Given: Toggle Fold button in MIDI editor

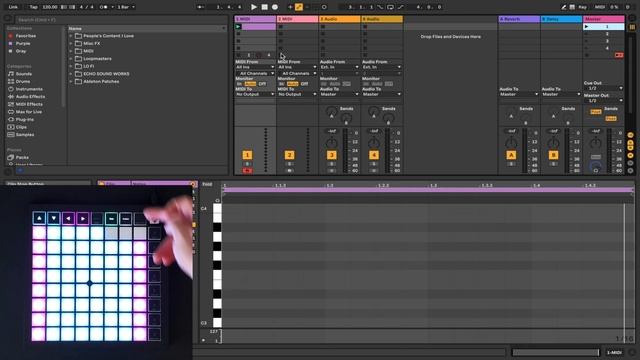Looking at the screenshot, I should 207,184.
